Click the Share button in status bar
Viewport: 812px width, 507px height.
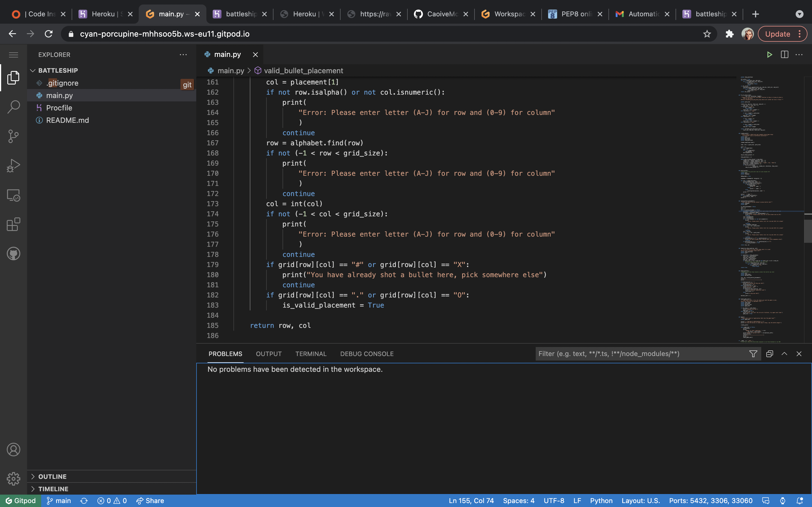point(150,501)
